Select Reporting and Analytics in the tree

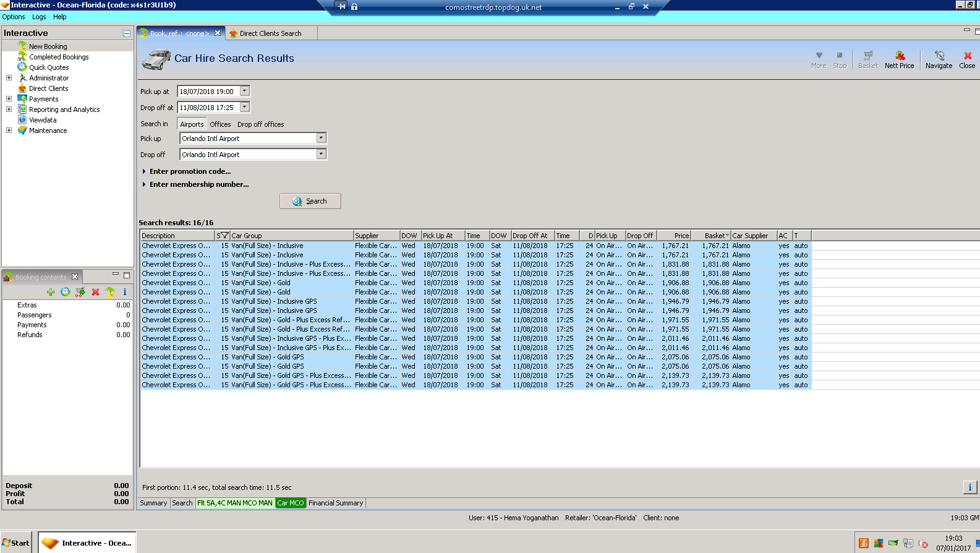tap(64, 109)
